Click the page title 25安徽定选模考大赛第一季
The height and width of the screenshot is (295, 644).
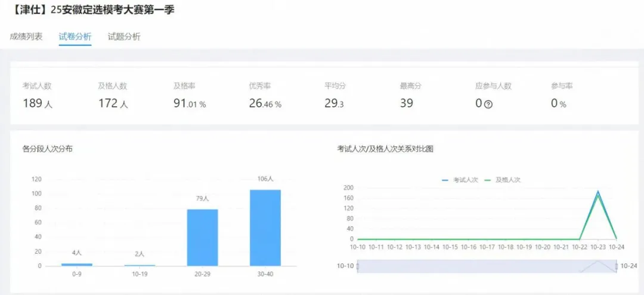pyautogui.click(x=113, y=10)
